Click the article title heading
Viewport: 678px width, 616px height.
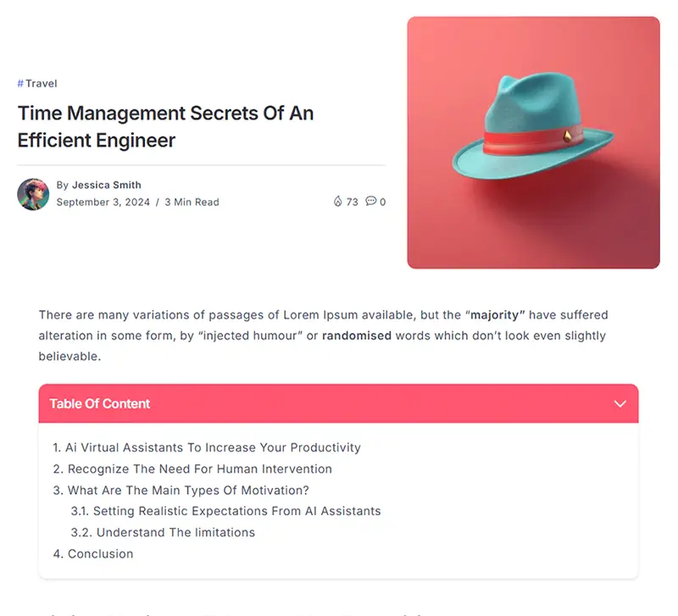click(x=165, y=126)
